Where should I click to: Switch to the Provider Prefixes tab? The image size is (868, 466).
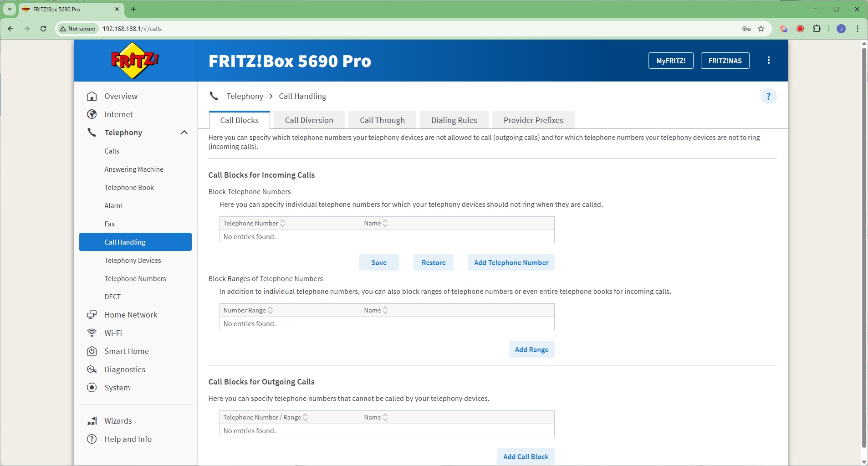click(x=533, y=120)
